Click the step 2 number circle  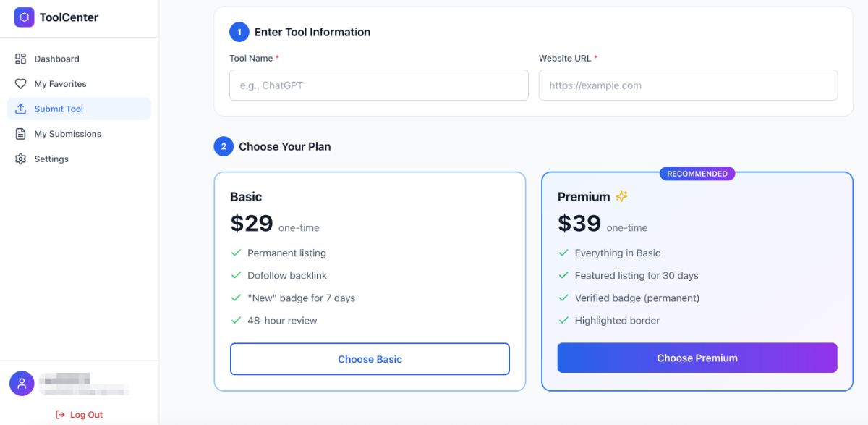tap(224, 146)
